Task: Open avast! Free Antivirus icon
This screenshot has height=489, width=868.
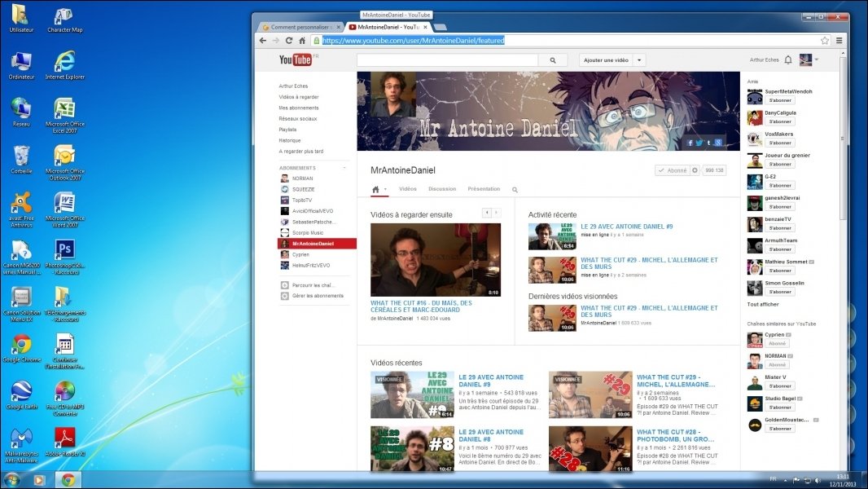Action: (21, 209)
